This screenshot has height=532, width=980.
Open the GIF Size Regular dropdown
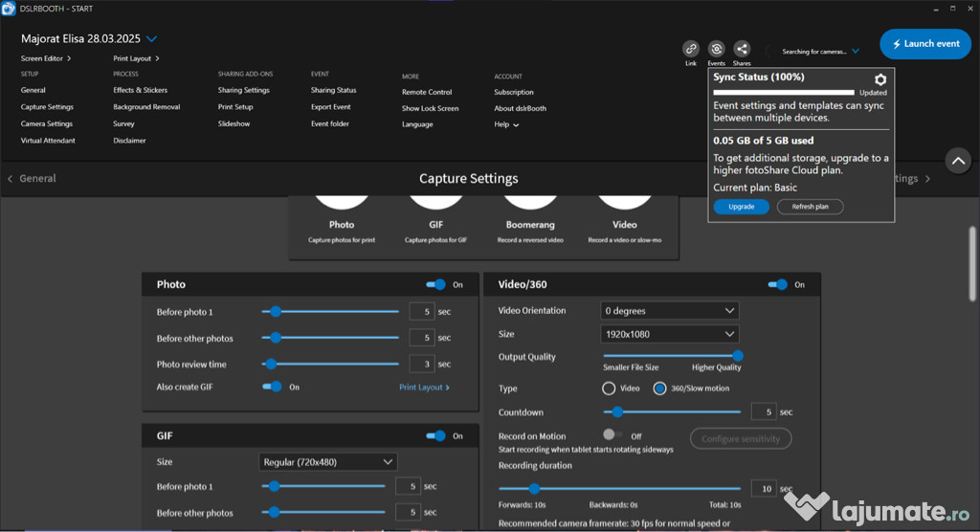coord(328,462)
